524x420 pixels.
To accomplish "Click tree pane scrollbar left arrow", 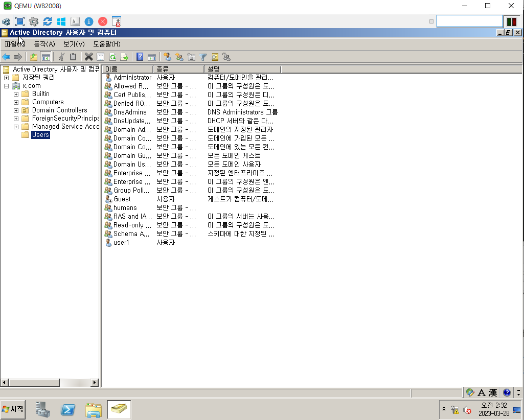I will [x=5, y=382].
